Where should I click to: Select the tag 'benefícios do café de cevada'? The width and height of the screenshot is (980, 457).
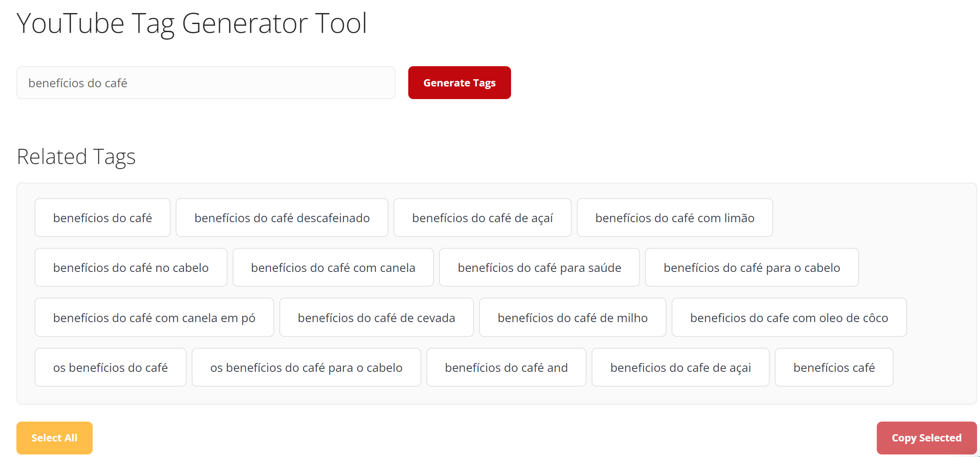tap(376, 317)
